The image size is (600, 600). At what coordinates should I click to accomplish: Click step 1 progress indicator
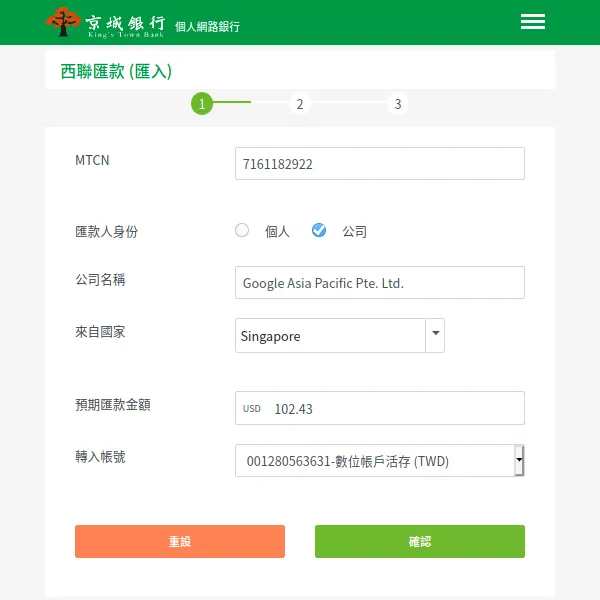(x=202, y=104)
